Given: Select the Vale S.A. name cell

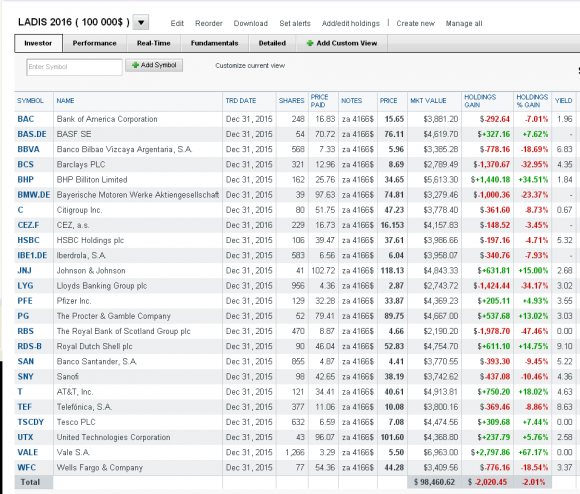Looking at the screenshot, I should click(x=73, y=453).
